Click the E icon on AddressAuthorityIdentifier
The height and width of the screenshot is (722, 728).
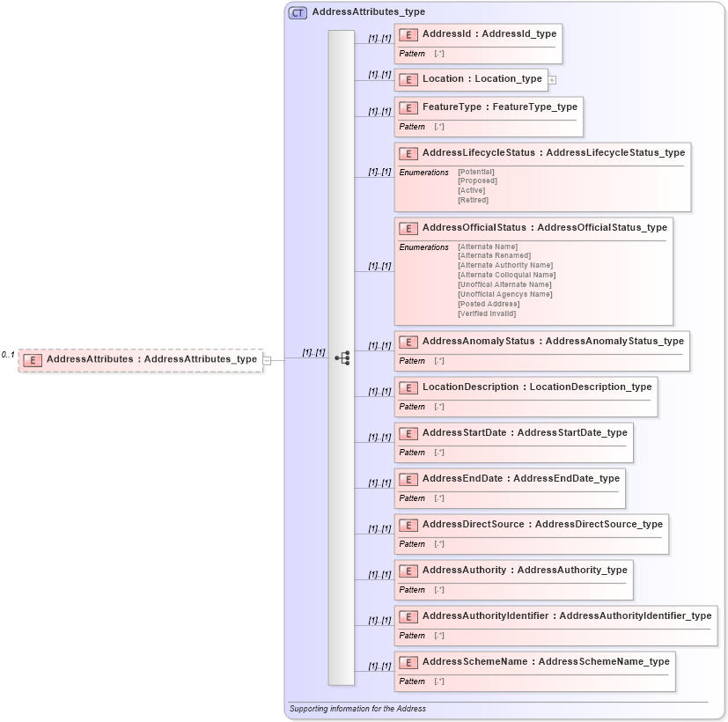click(408, 615)
